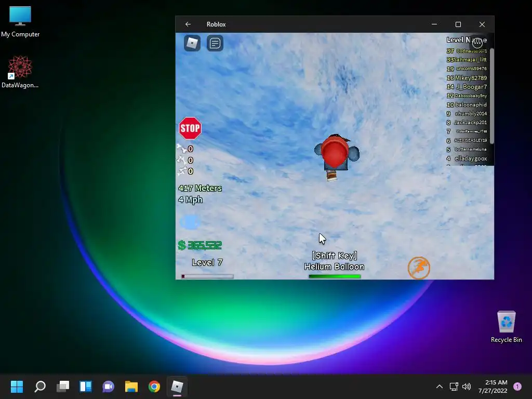The height and width of the screenshot is (399, 532).
Task: Click the Level 7 experience progress bar
Action: click(207, 276)
